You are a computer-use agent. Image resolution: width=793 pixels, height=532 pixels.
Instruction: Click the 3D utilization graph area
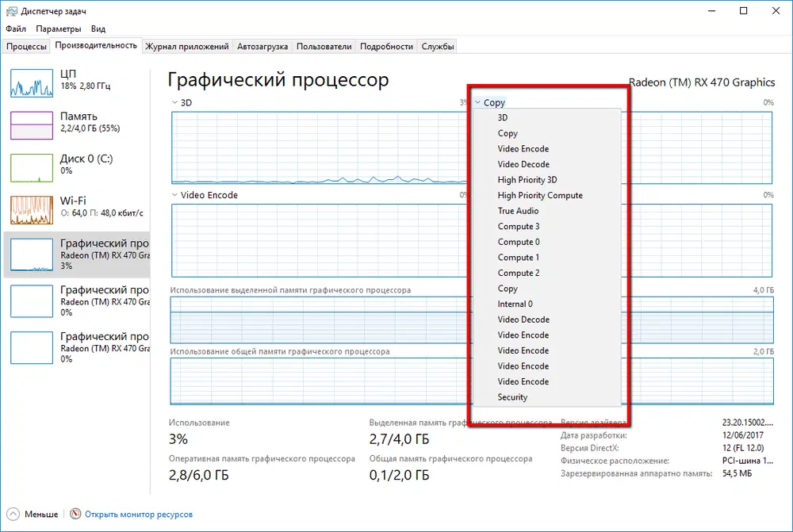tap(319, 147)
